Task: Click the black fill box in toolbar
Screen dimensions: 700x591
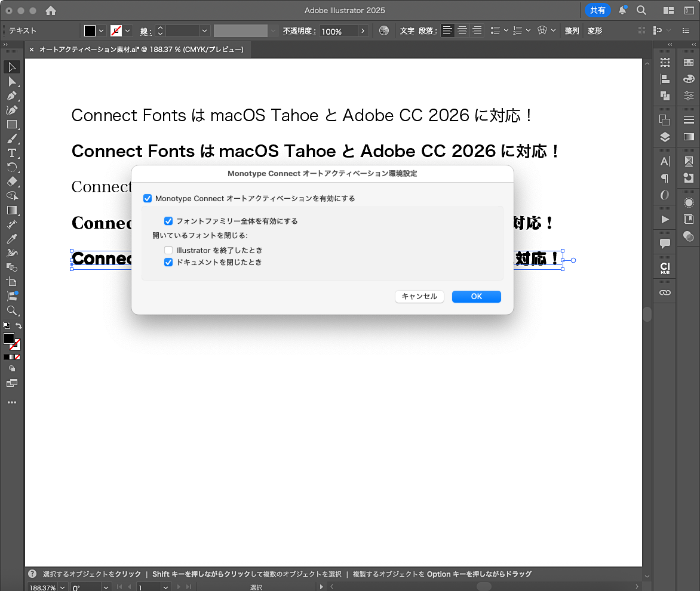Action: [x=8, y=338]
